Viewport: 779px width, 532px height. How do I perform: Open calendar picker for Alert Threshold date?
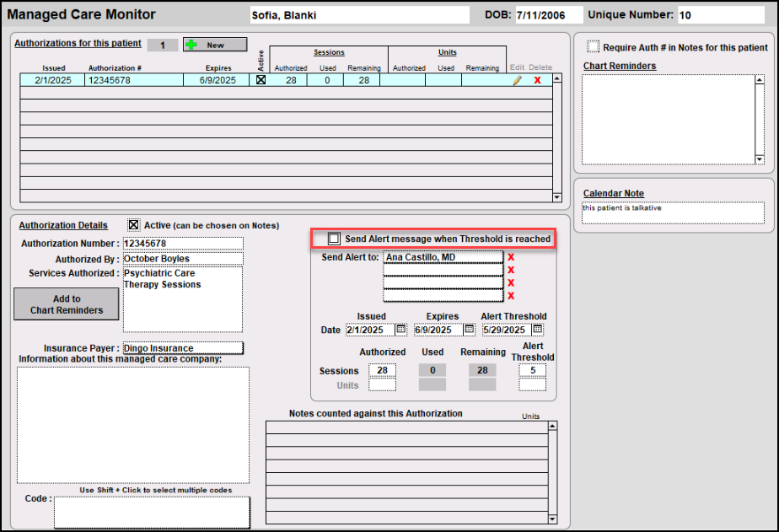538,330
